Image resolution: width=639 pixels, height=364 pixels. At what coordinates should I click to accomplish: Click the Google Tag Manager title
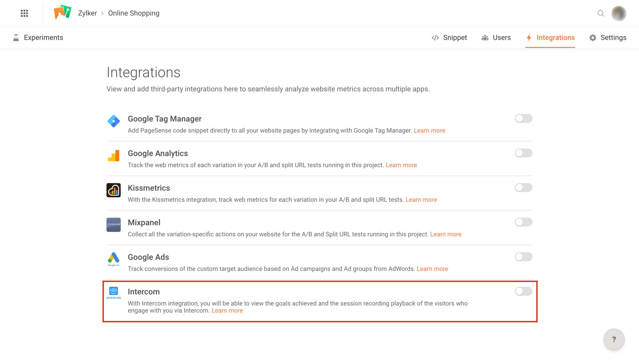[165, 119]
